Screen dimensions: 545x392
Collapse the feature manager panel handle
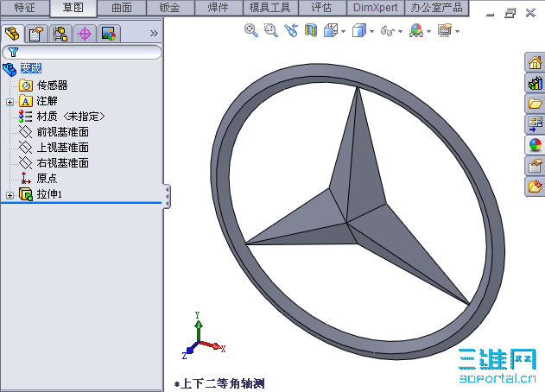pyautogui.click(x=167, y=196)
